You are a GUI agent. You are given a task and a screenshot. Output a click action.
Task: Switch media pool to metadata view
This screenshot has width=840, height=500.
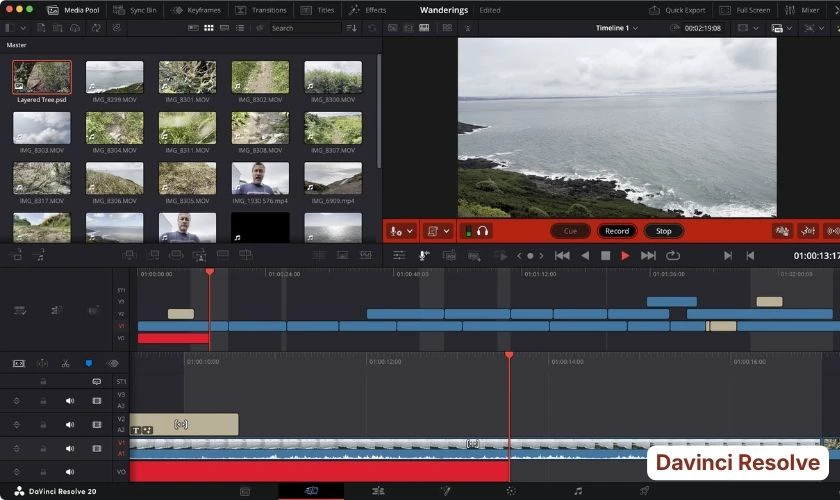(x=193, y=28)
